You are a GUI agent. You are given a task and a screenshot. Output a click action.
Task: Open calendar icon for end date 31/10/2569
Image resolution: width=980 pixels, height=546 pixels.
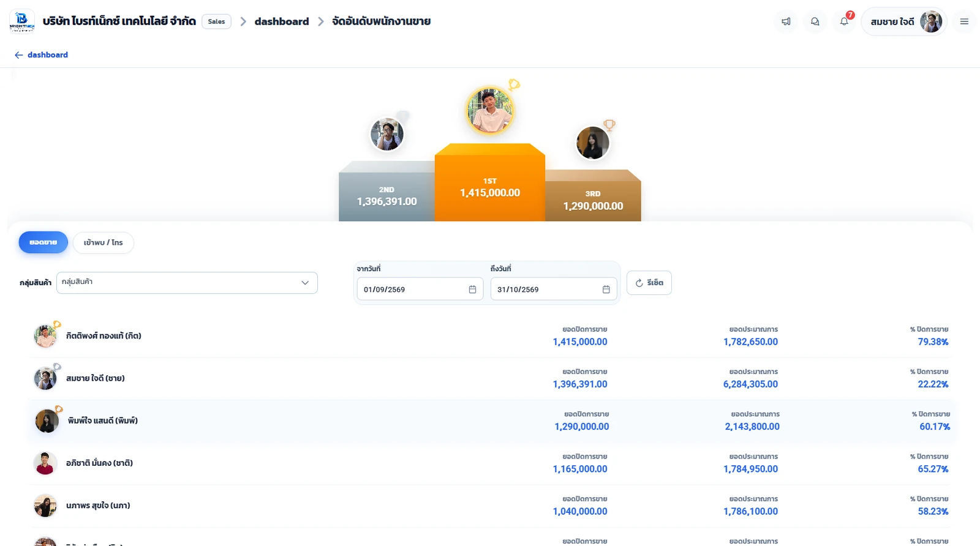606,290
